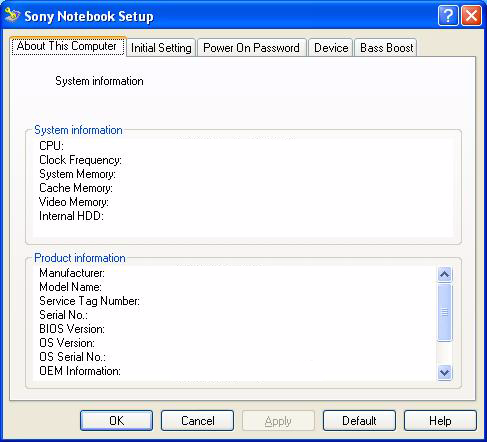Click the BIOS Version: line
487x442 pixels.
[x=72, y=329]
